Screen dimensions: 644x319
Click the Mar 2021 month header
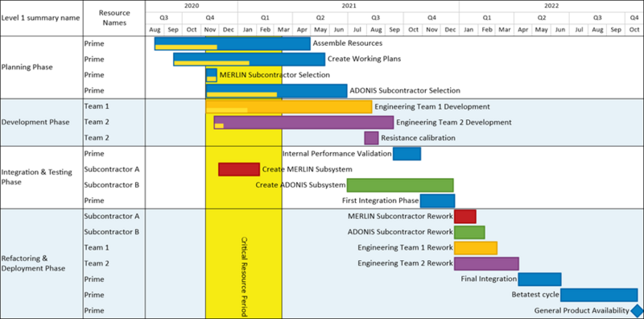[x=283, y=30]
